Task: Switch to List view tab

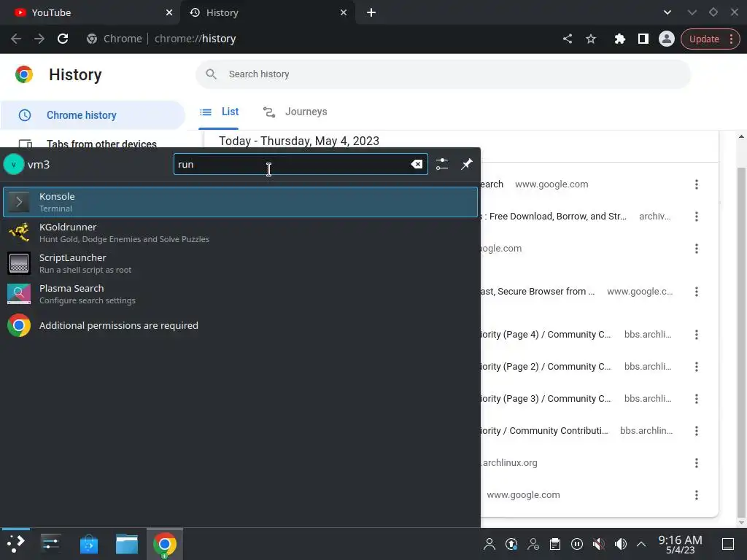Action: pyautogui.click(x=219, y=112)
